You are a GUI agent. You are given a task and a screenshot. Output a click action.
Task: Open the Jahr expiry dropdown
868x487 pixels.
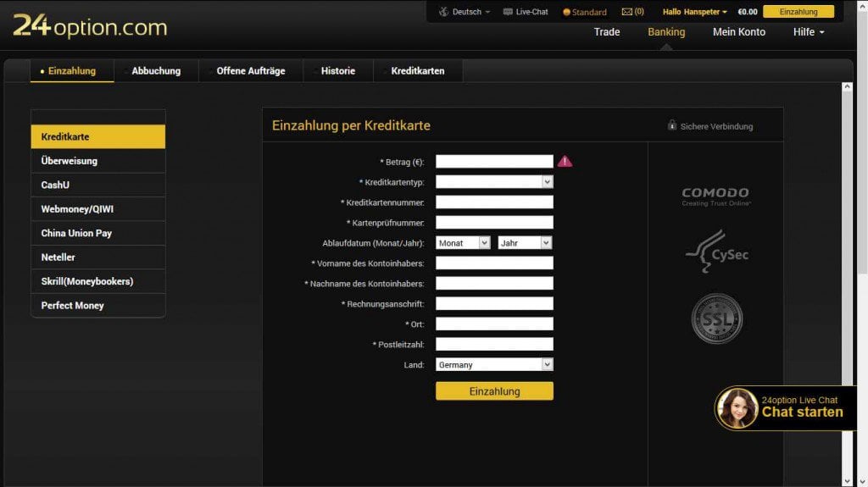525,243
